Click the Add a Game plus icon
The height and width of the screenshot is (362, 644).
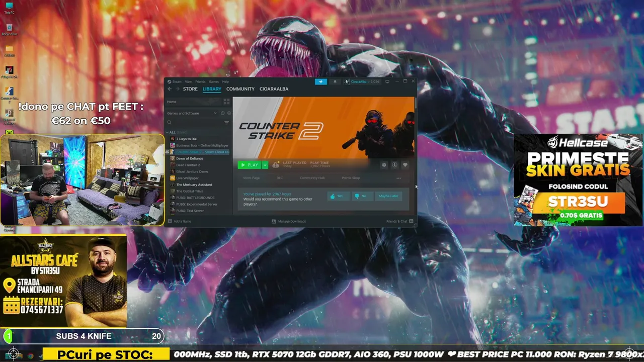pyautogui.click(x=170, y=221)
